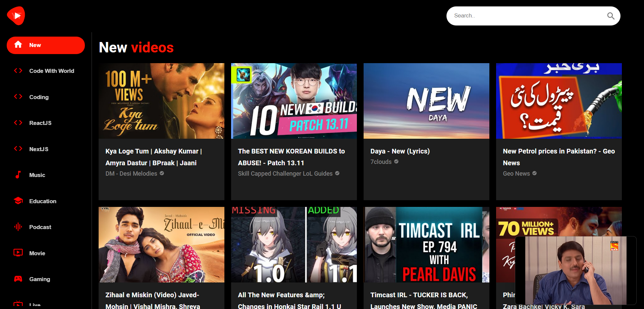Switch to the NextJS category

pos(46,149)
